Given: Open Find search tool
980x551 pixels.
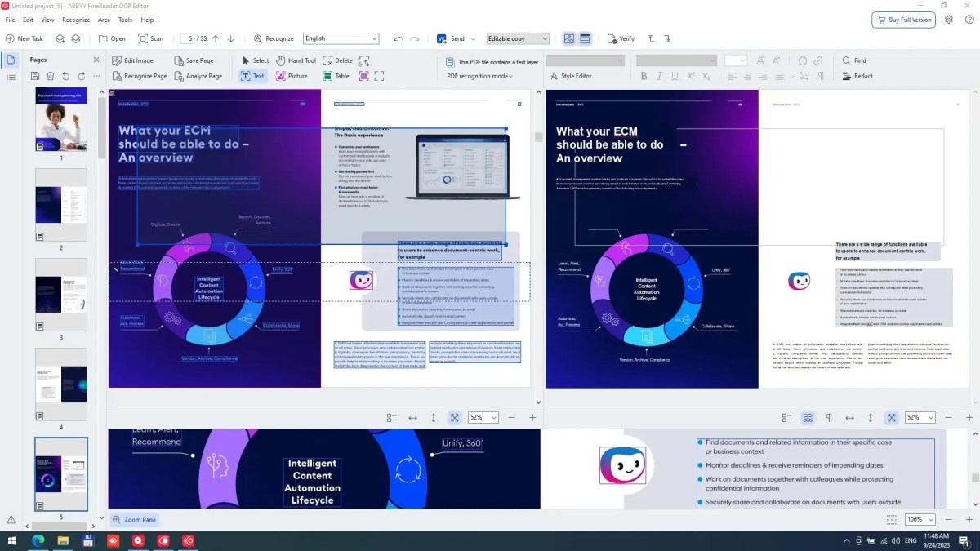Looking at the screenshot, I should 854,60.
